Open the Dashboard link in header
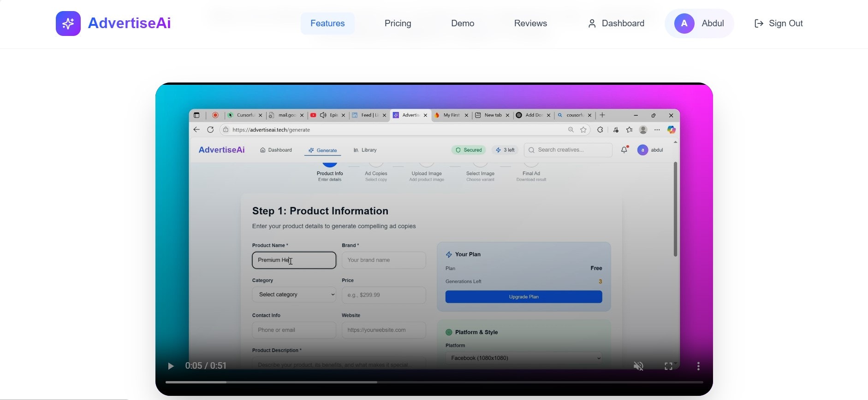868x400 pixels. (x=616, y=24)
